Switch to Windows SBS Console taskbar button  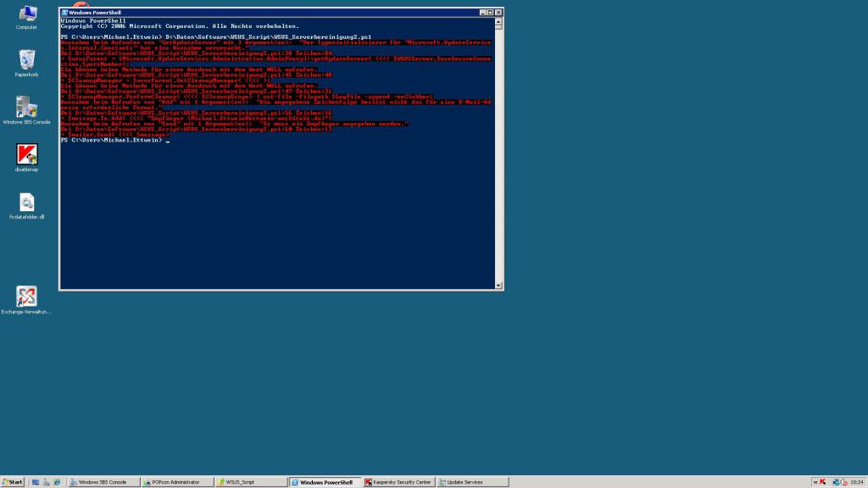(x=103, y=482)
